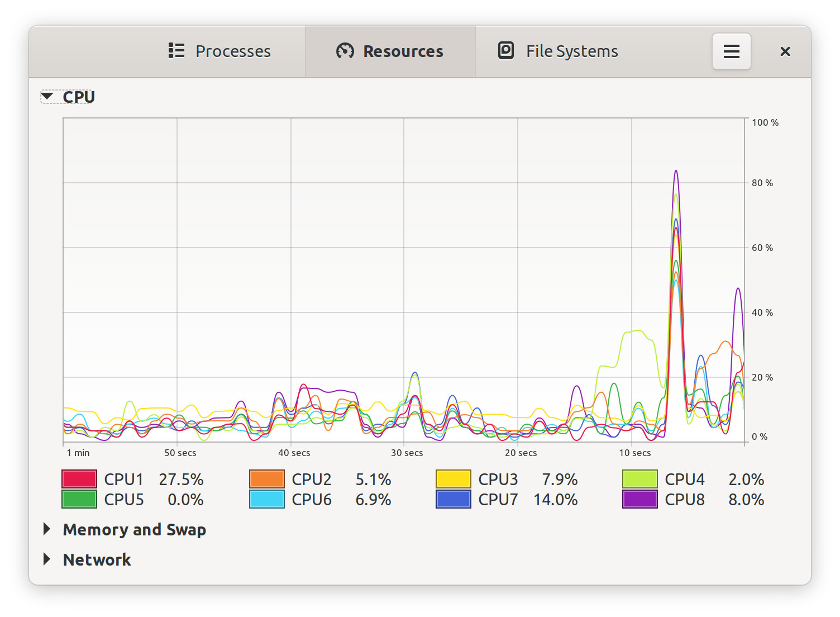Change the CPU5 green color swatch

pyautogui.click(x=79, y=499)
